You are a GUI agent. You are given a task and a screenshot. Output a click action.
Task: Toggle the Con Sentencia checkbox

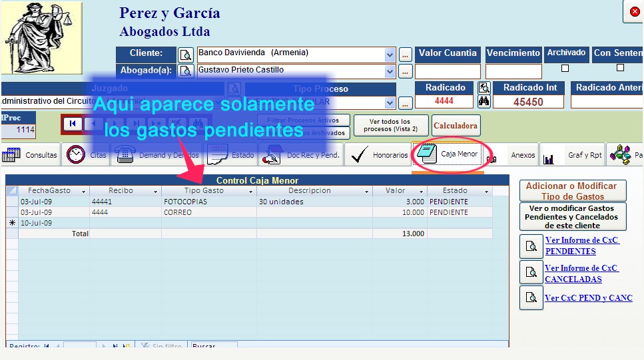click(620, 68)
